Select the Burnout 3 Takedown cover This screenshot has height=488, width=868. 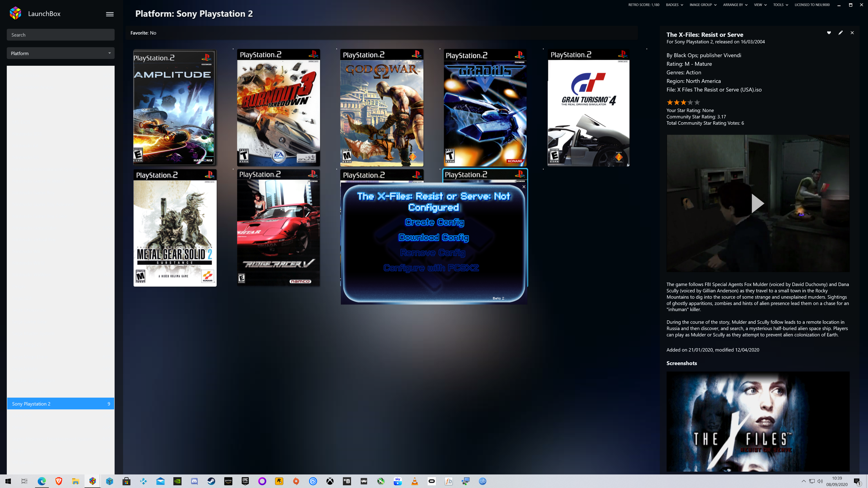(x=278, y=108)
